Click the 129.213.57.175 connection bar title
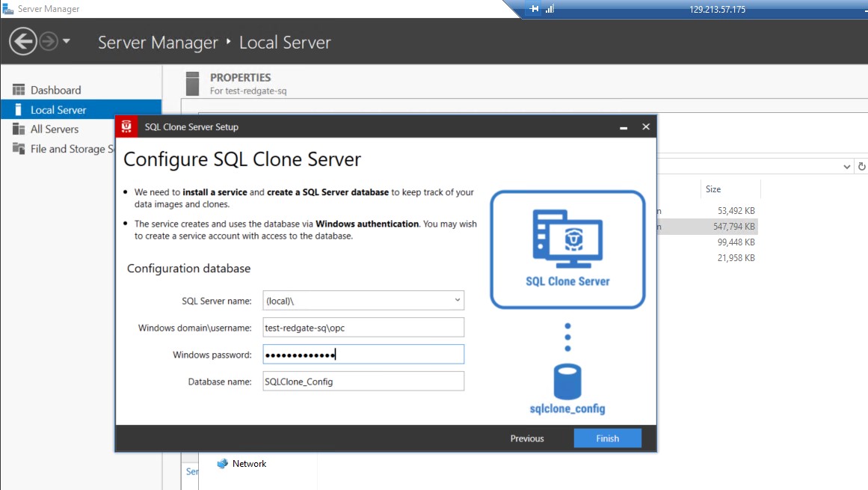Image resolution: width=868 pixels, height=490 pixels. tap(717, 10)
